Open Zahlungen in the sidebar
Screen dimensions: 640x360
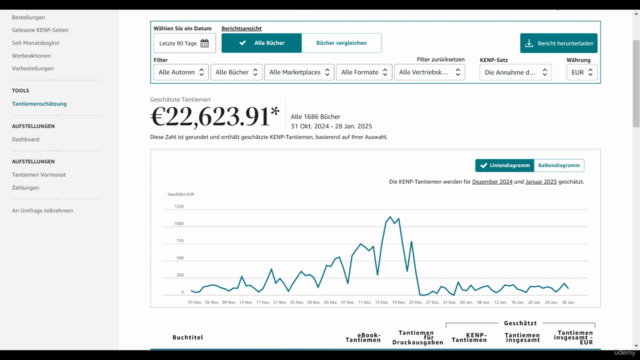tap(25, 188)
